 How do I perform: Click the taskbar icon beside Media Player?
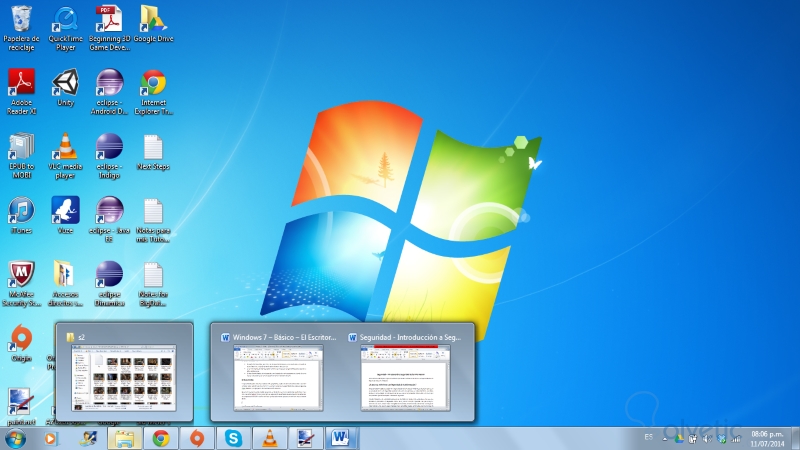pos(88,439)
